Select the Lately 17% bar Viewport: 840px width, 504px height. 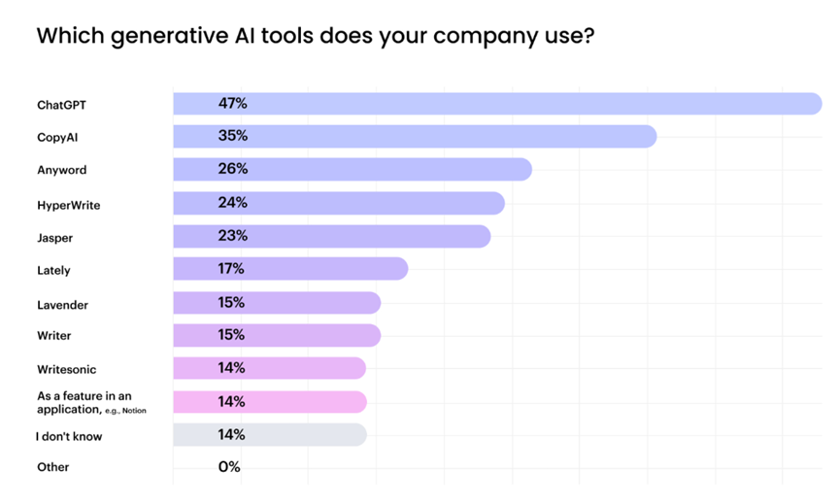pos(291,269)
